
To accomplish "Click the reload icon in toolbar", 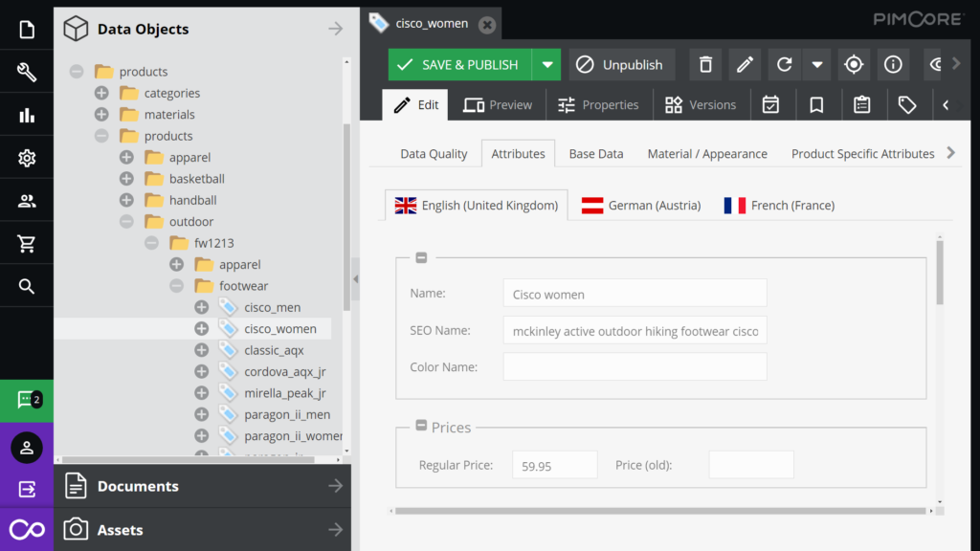I will coord(785,64).
